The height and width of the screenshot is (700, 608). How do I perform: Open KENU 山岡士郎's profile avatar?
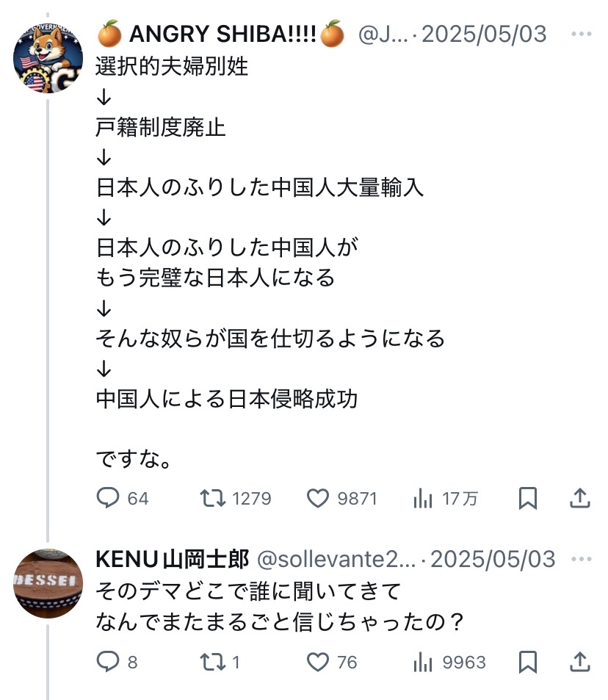pos(48,583)
